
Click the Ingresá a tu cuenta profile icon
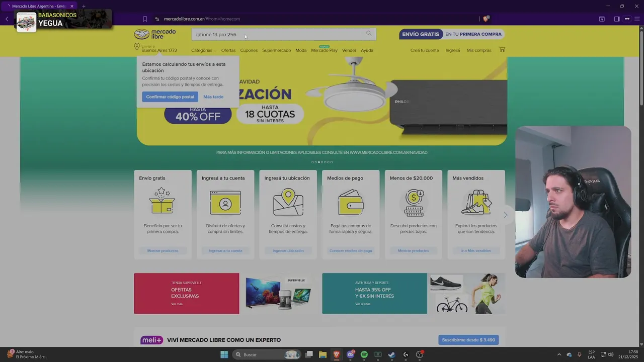(x=225, y=203)
